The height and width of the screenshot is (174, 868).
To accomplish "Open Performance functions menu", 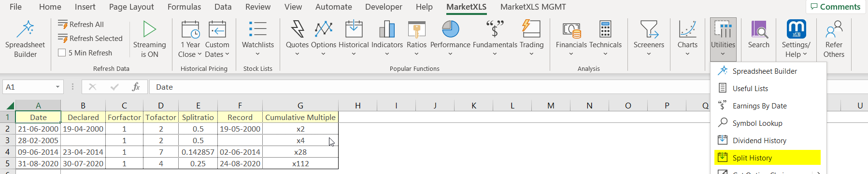I will 450,39.
